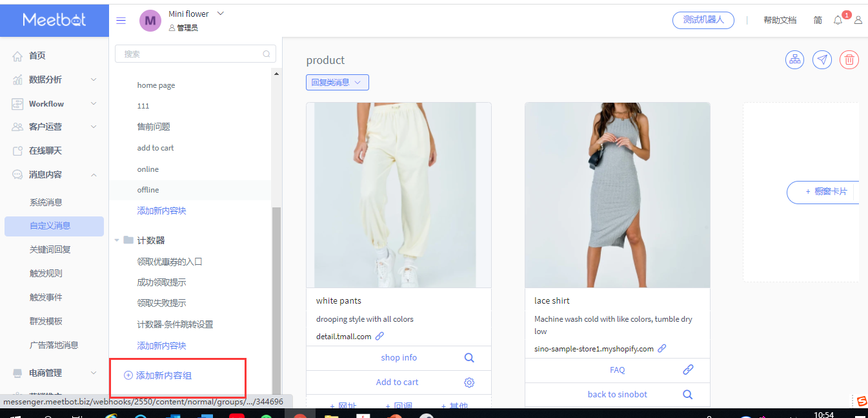Screen dimensions: 868x418
Task: Select the online content block
Action: click(x=148, y=169)
